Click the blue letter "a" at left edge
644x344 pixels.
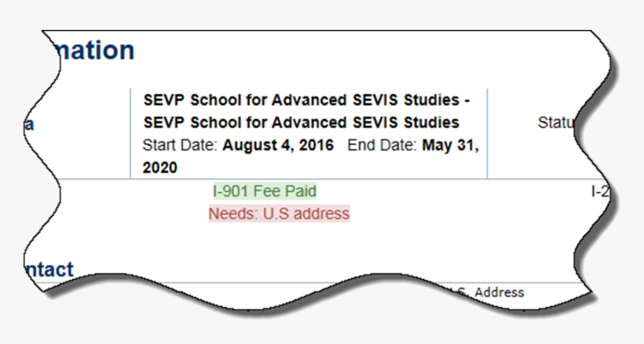click(x=28, y=125)
